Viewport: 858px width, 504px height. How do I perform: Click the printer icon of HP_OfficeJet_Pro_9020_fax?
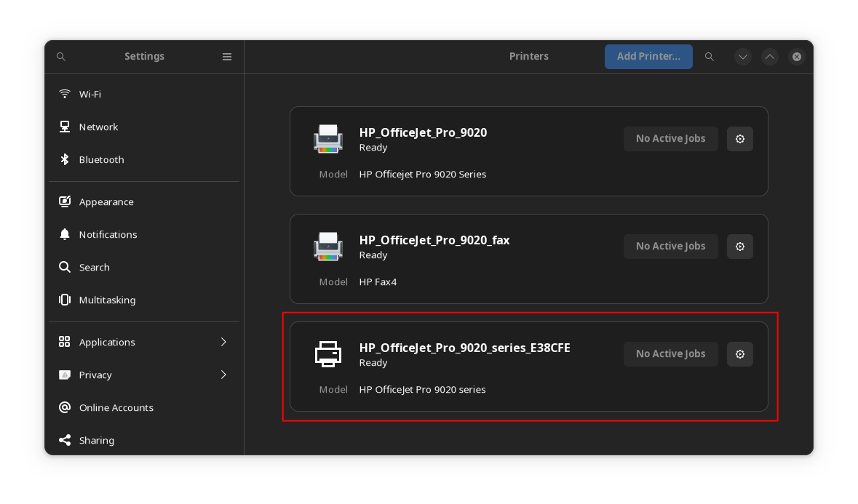coord(328,247)
